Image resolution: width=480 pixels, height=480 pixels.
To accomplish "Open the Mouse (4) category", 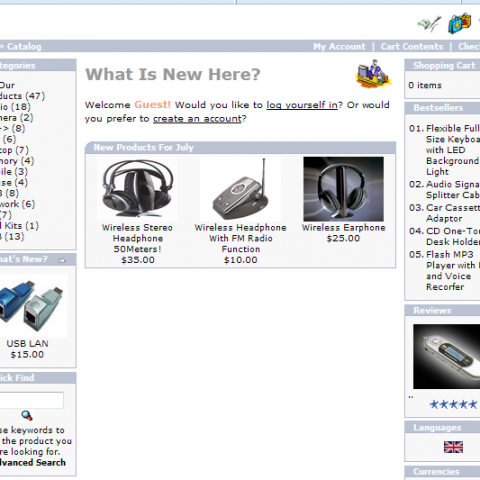I will tap(14, 183).
